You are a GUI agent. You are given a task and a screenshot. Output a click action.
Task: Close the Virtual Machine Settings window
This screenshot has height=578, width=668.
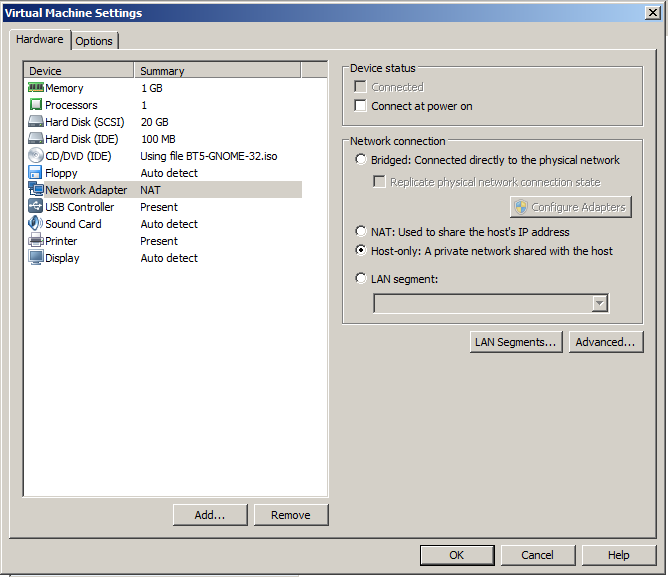point(653,13)
